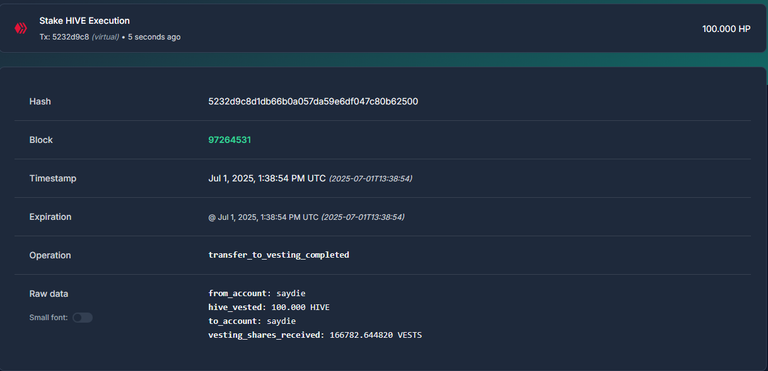768x371 pixels.
Task: Click the 5 seconds ago timestamp
Action: pos(154,37)
